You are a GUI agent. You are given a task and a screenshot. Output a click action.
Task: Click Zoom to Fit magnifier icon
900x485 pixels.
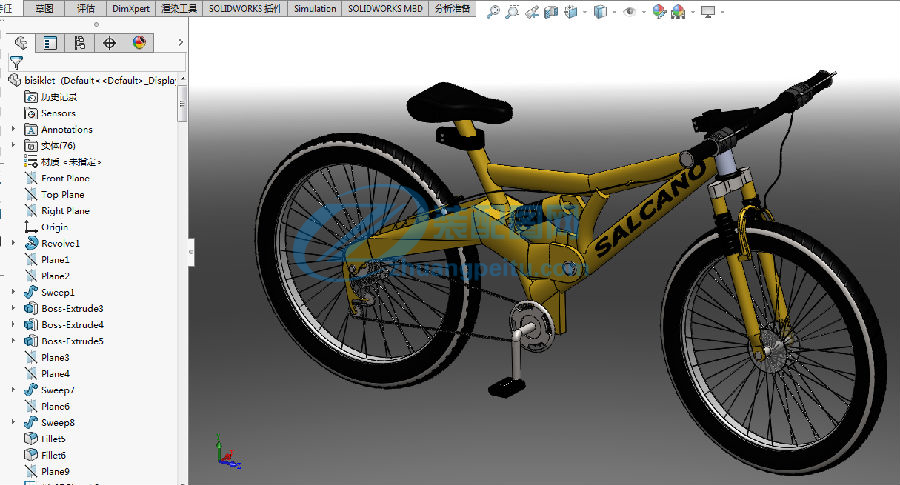tap(493, 11)
